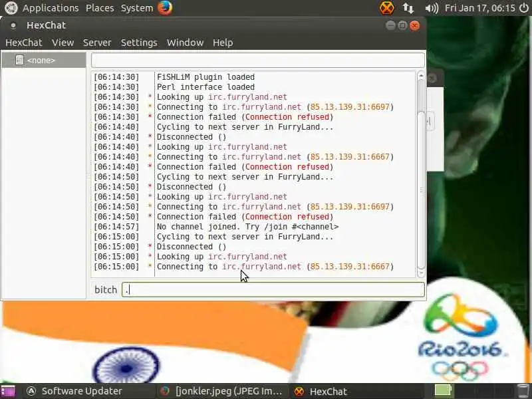
Task: Open the clock showing Fri Jan 17
Action: 479,8
